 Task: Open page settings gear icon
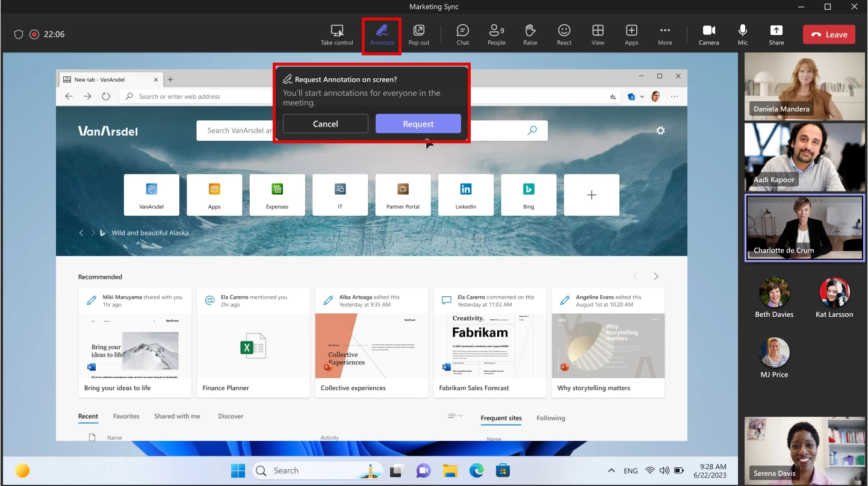(660, 131)
